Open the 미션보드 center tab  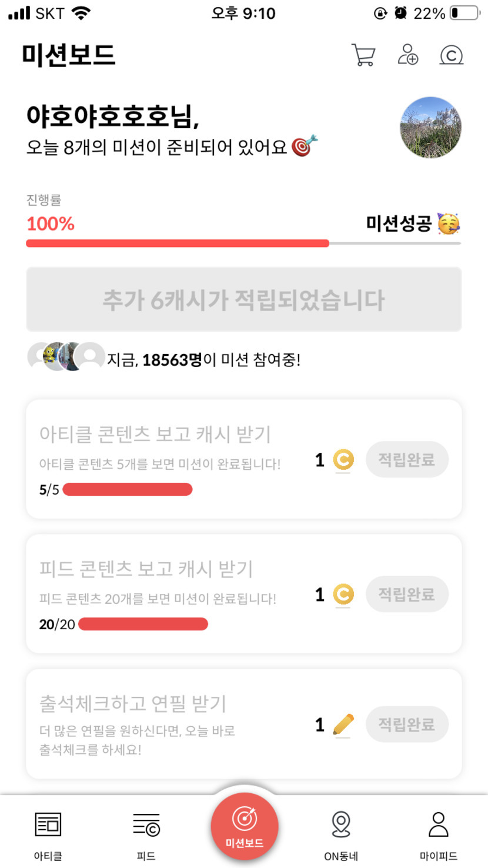pos(245,826)
